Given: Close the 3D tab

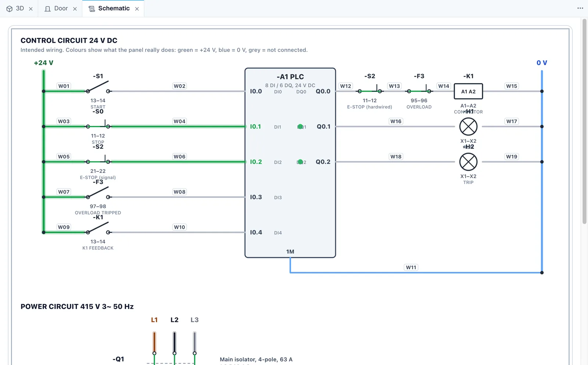Looking at the screenshot, I should coord(31,9).
